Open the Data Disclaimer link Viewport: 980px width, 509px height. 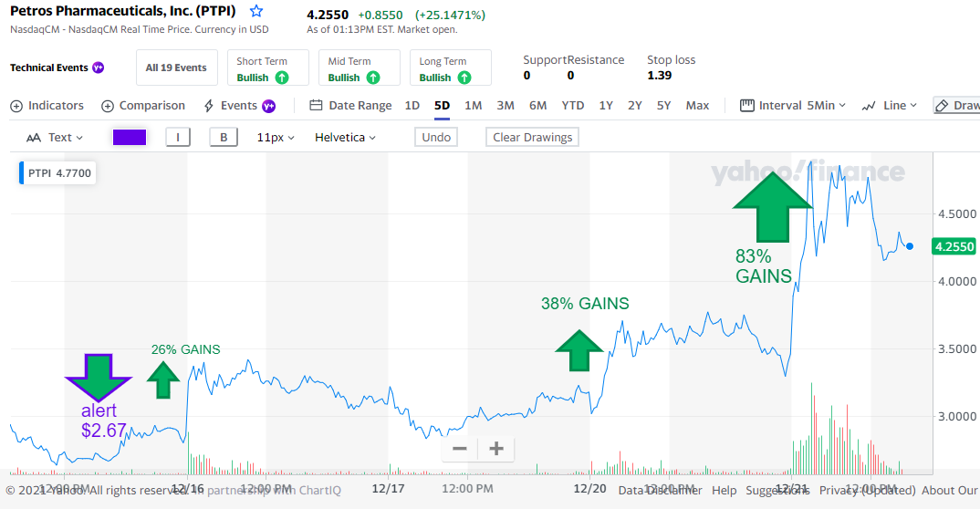coord(660,490)
